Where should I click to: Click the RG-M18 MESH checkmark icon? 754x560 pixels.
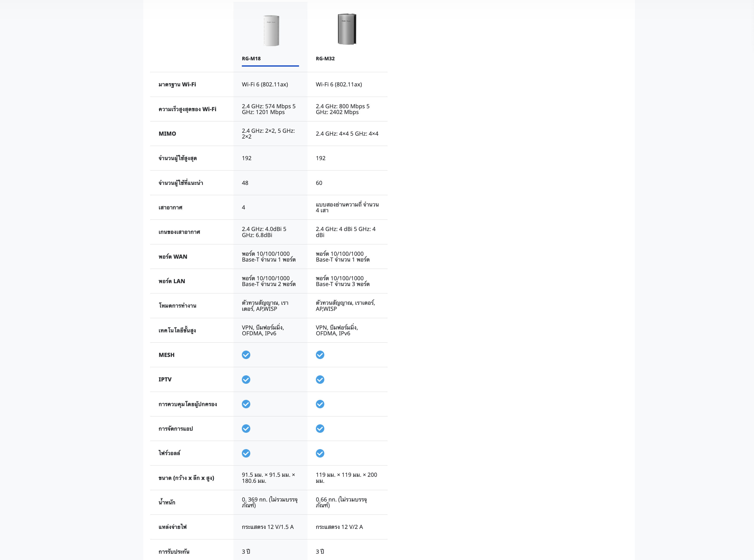(x=246, y=355)
